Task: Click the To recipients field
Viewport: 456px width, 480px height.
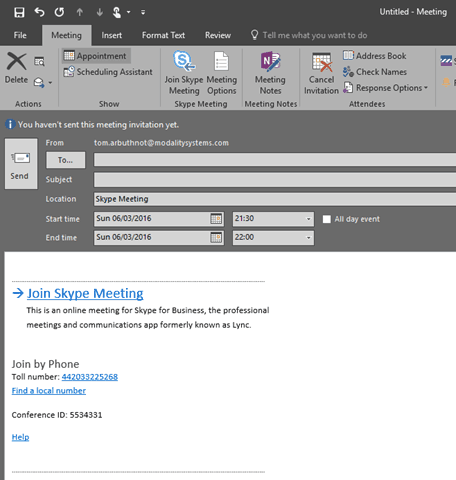Action: (x=275, y=160)
